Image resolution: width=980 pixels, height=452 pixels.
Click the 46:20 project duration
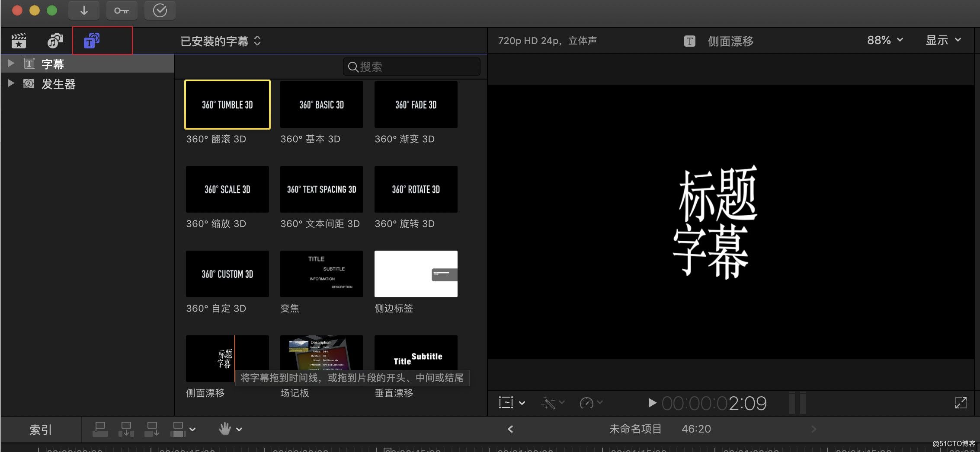coord(696,429)
